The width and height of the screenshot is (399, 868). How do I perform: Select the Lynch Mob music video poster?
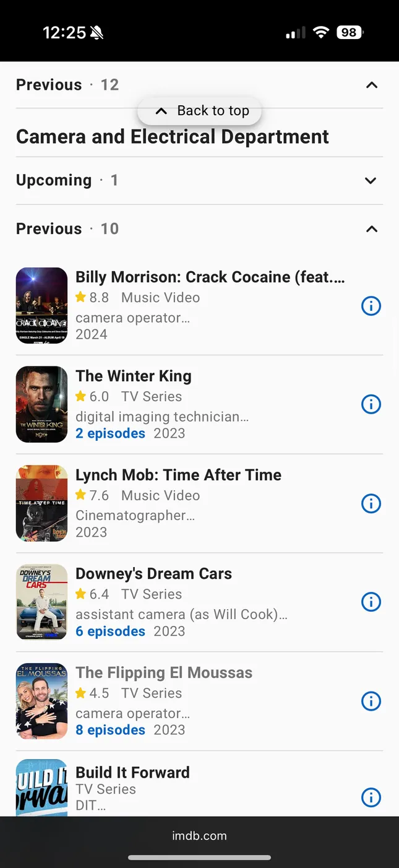click(41, 503)
